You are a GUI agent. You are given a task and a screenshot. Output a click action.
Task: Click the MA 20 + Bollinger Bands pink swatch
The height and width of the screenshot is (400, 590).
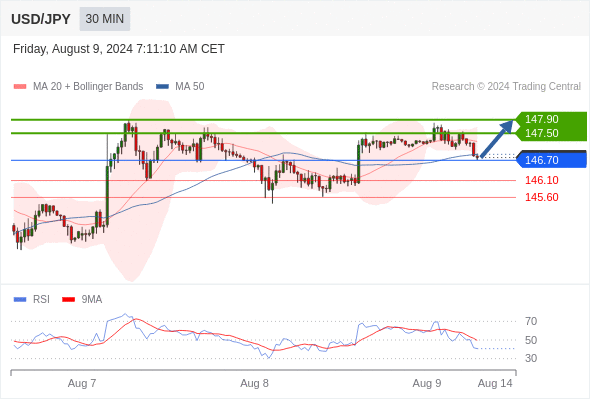pos(20,87)
